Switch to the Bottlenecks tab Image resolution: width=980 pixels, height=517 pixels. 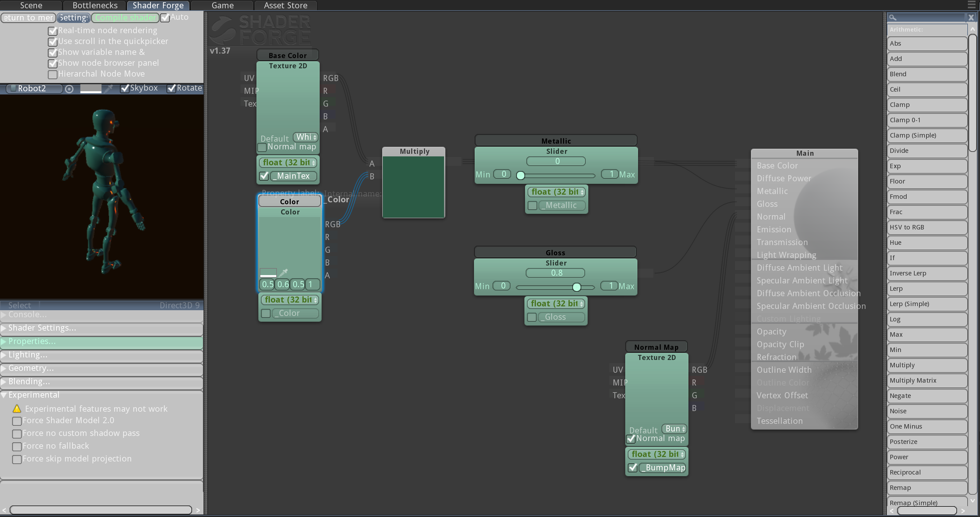point(95,5)
